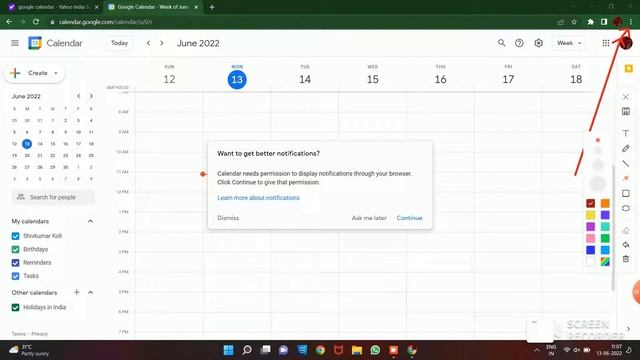Undo last annotation stroke
The width and height of the screenshot is (640, 360).
(x=626, y=244)
